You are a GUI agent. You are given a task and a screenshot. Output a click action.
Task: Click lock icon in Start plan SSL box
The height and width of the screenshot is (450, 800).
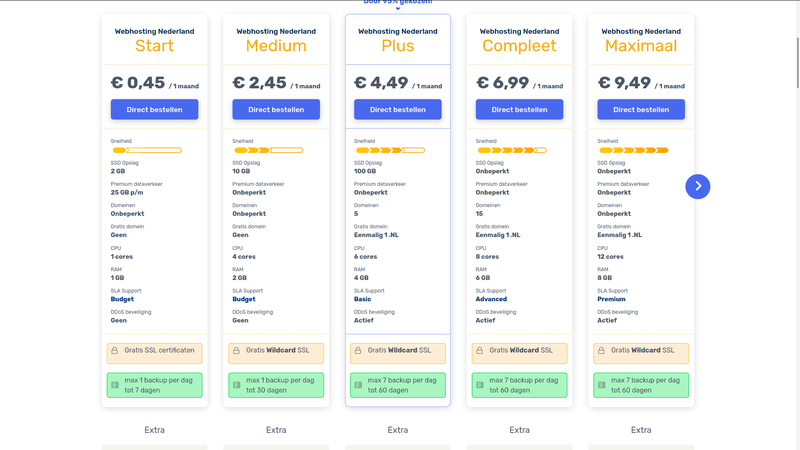point(115,351)
